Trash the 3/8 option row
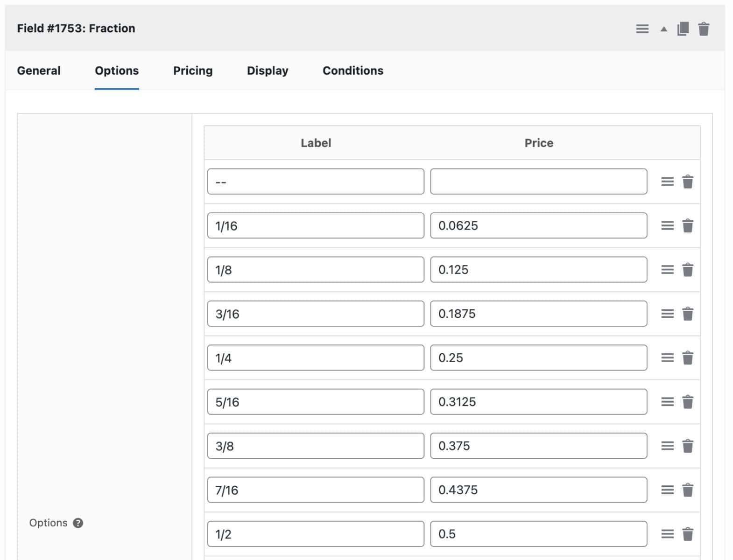Viewport: 733px width, 560px height. (x=688, y=446)
